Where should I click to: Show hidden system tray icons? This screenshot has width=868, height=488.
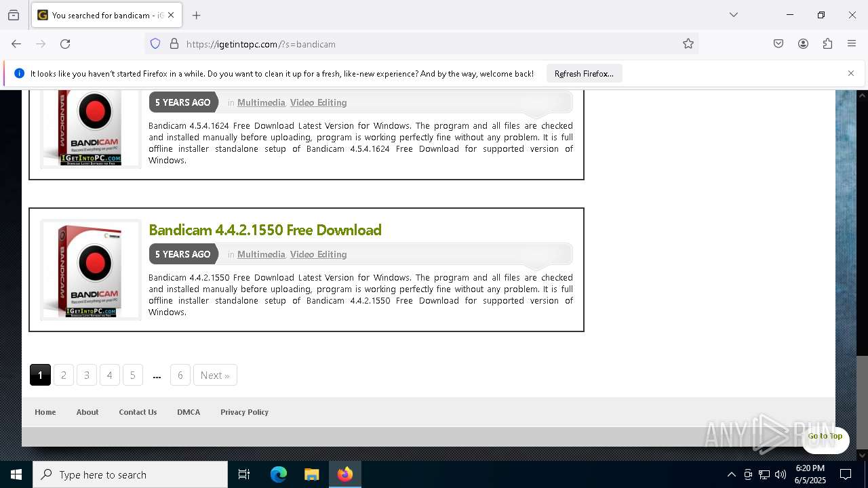pos(731,474)
